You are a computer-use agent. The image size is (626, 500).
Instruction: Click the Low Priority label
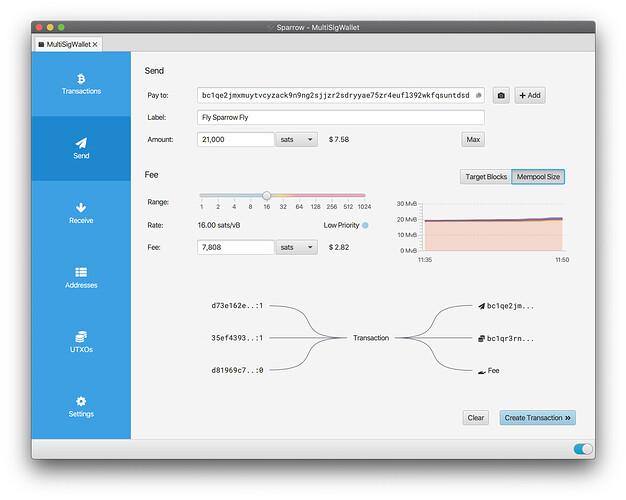(341, 225)
